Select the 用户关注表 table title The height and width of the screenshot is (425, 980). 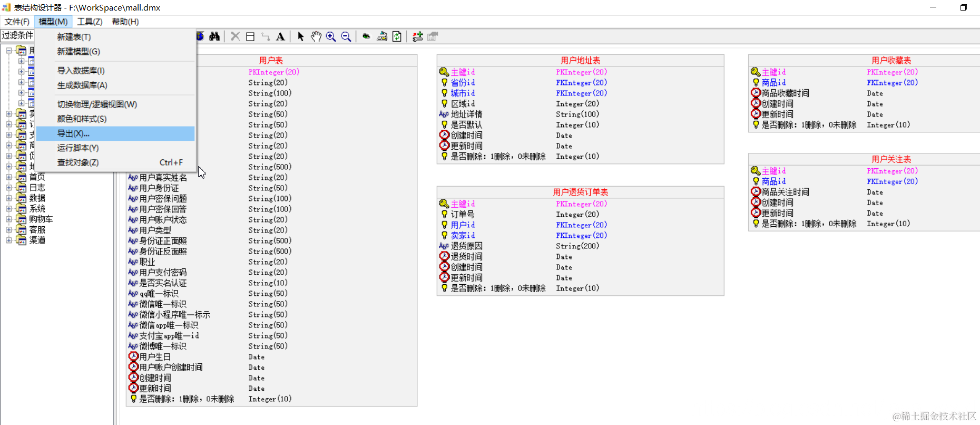(x=891, y=159)
